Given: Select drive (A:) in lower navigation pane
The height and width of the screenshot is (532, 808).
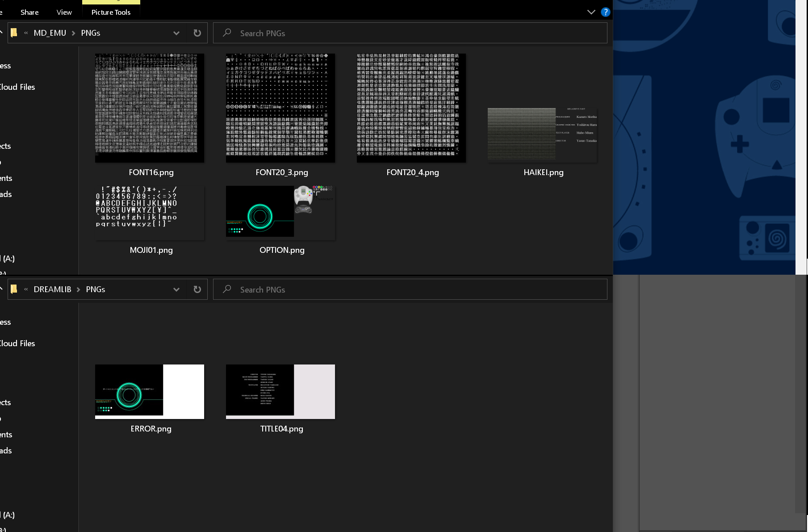Looking at the screenshot, I should pyautogui.click(x=8, y=515).
